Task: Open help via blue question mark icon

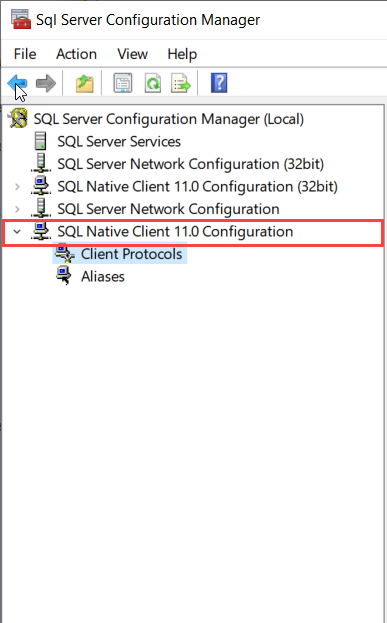Action: (219, 83)
